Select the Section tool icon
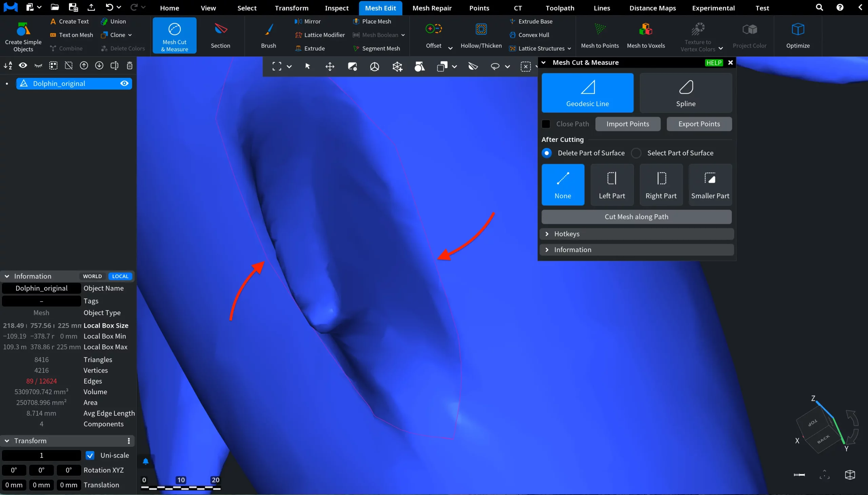 [220, 30]
